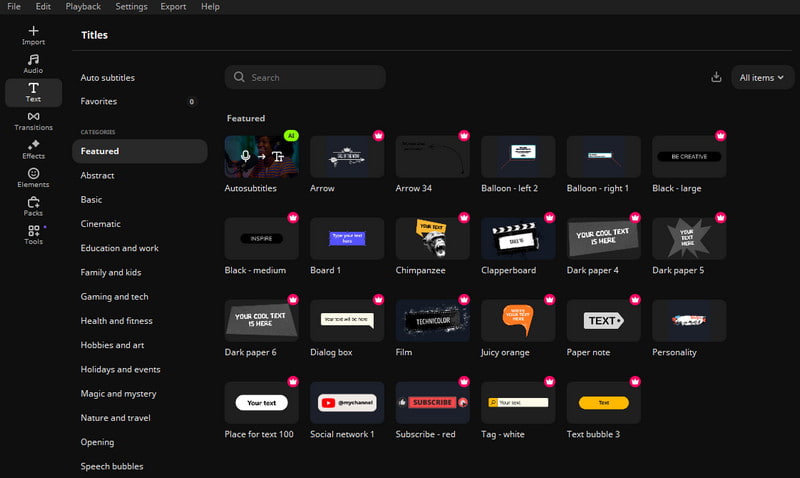Open the Effects panel
The width and height of the screenshot is (800, 478).
pos(33,149)
